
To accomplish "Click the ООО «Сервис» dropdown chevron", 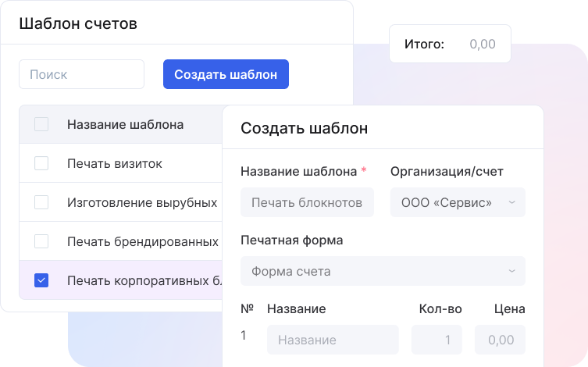I will pyautogui.click(x=511, y=202).
